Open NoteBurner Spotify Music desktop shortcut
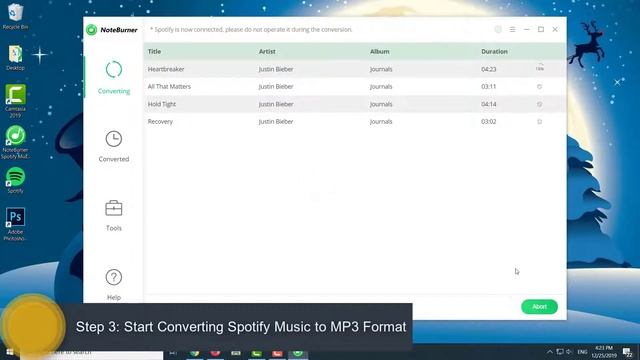Screen dimensions: 640x360 pyautogui.click(x=16, y=142)
